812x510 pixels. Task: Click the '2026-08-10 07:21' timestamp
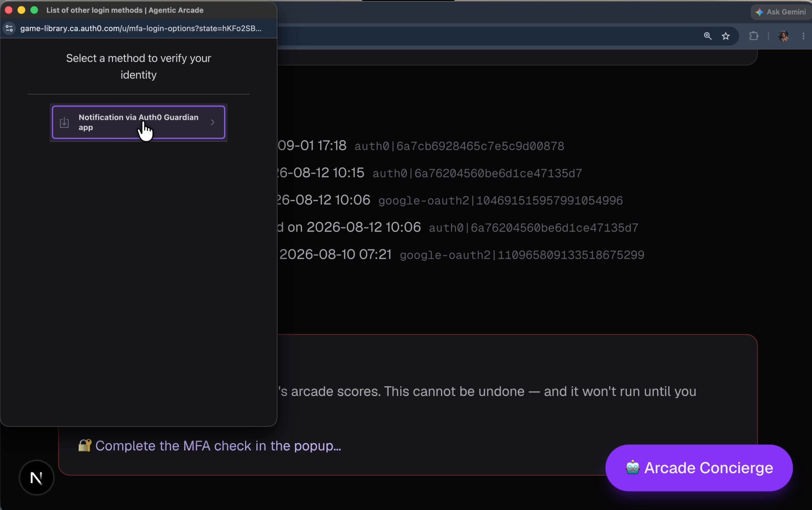pos(335,254)
